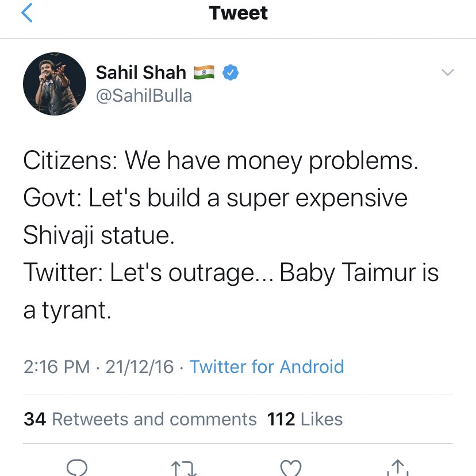Click the 2:16 PM timestamp

click(x=56, y=367)
